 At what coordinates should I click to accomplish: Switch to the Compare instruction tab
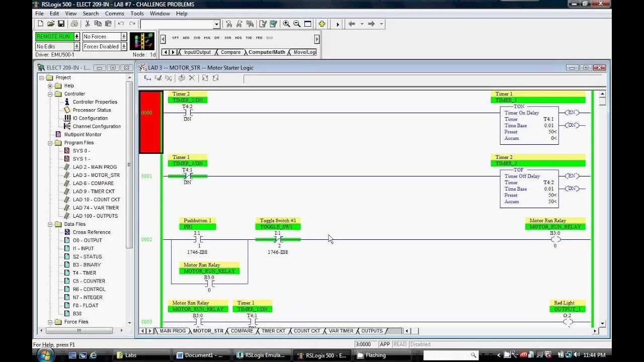click(230, 52)
